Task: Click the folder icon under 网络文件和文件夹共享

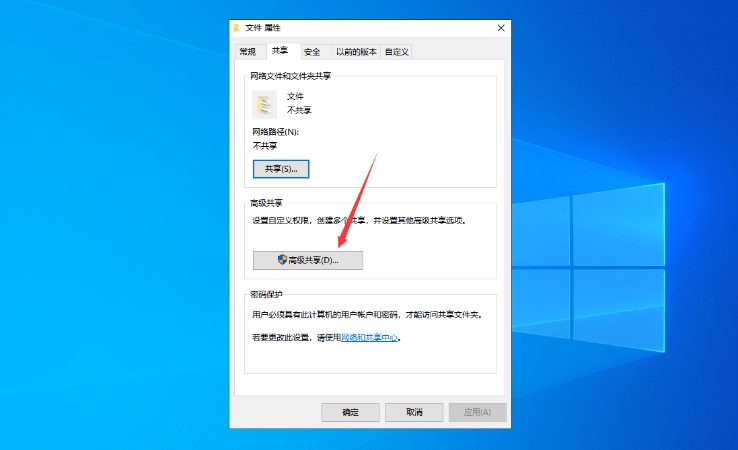Action: pos(264,103)
